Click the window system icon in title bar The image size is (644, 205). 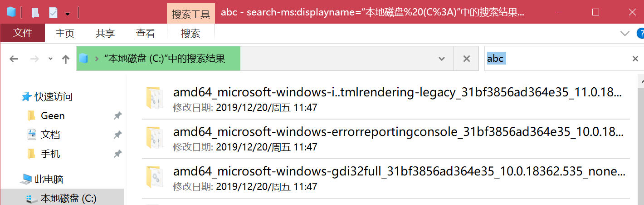tap(11, 12)
